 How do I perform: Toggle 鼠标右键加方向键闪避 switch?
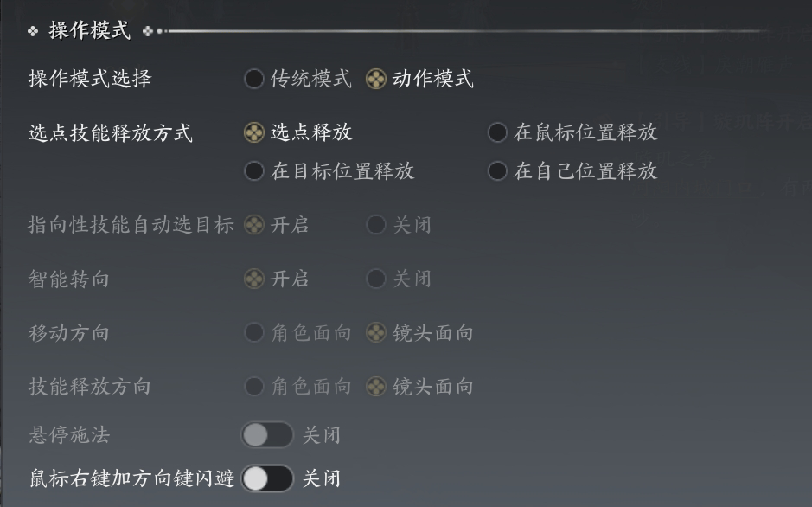click(267, 478)
